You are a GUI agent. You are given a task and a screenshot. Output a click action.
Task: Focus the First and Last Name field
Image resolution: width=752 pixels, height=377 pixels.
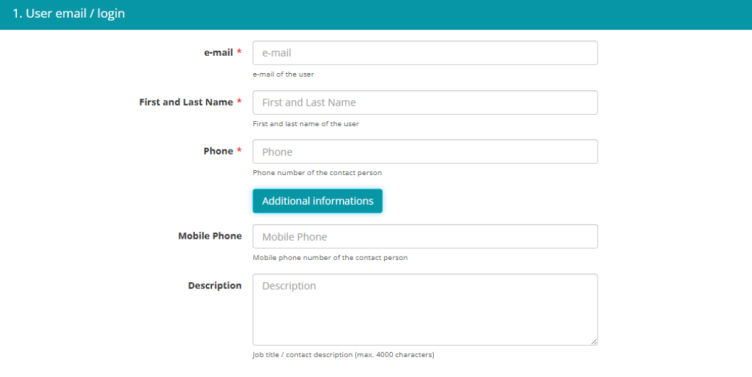[x=425, y=102]
